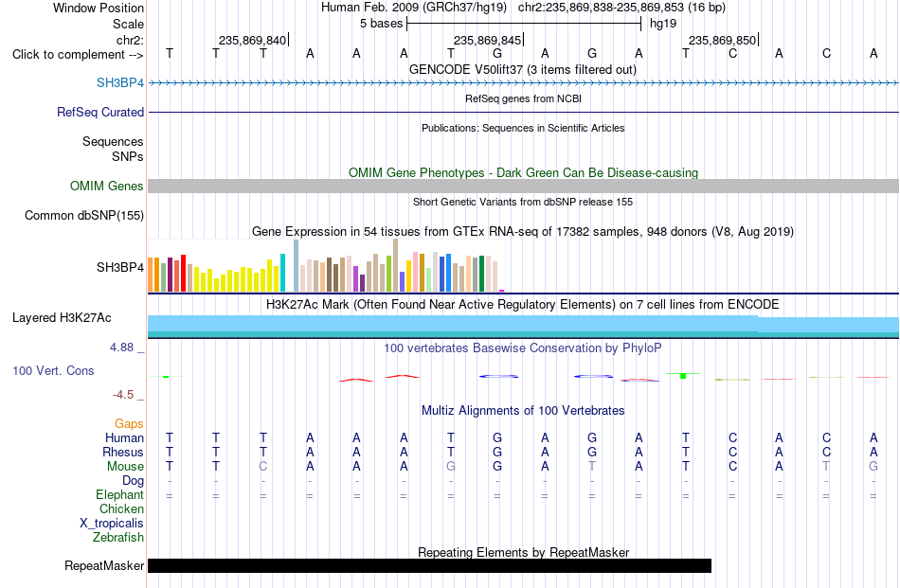This screenshot has height=588, width=900.
Task: Open the 100 Vert. Cons track label
Action: click(x=53, y=370)
